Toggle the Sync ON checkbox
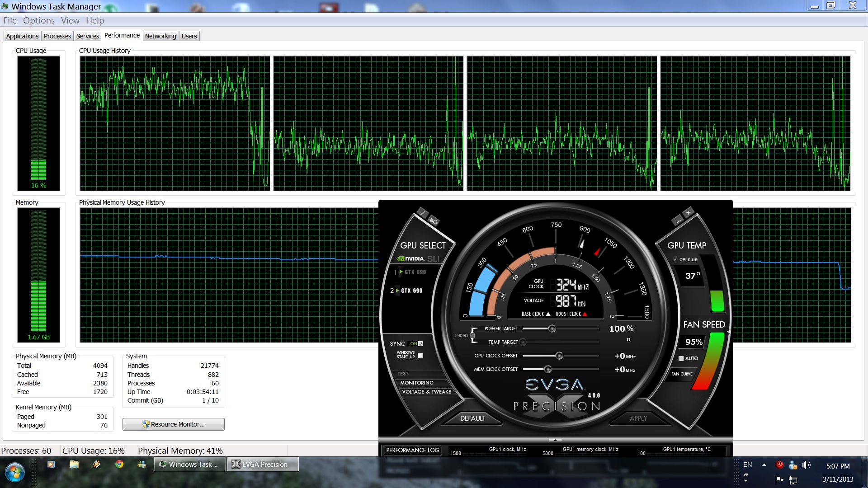 coord(421,344)
